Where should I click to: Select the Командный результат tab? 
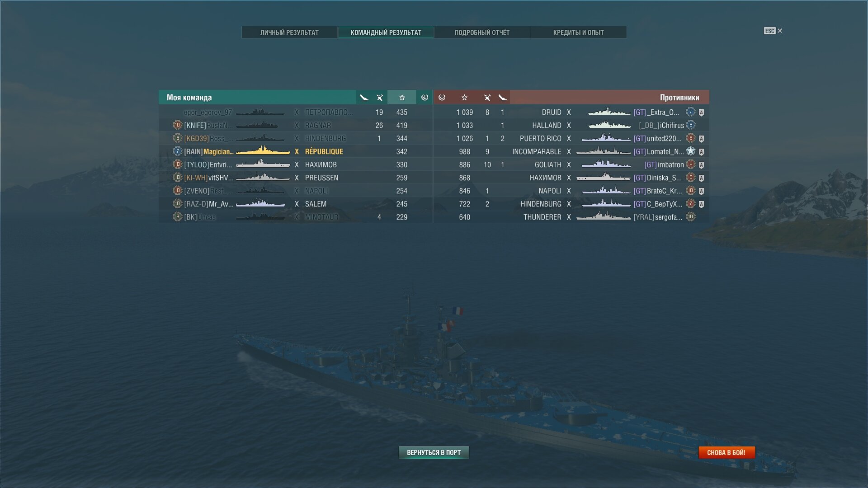386,33
